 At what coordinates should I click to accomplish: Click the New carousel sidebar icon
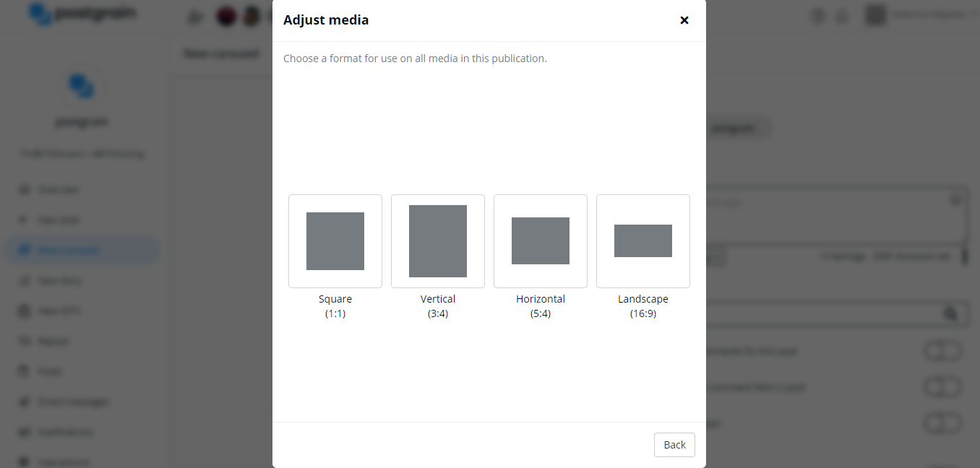coord(25,251)
